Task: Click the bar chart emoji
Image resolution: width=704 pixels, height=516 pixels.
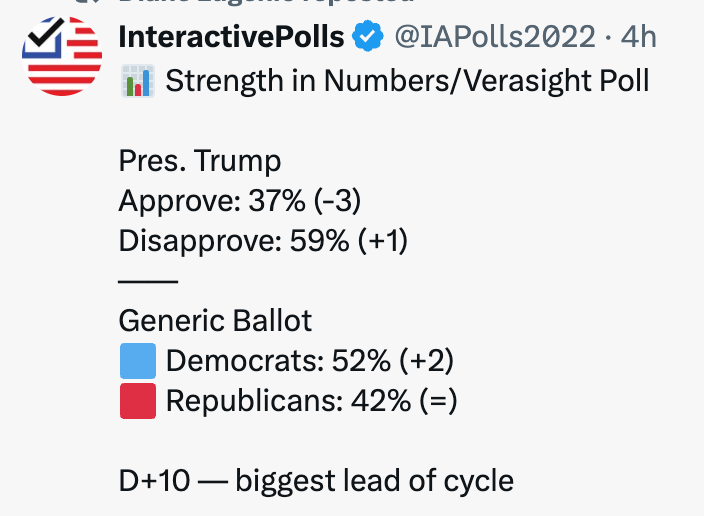Action: pyautogui.click(x=137, y=81)
